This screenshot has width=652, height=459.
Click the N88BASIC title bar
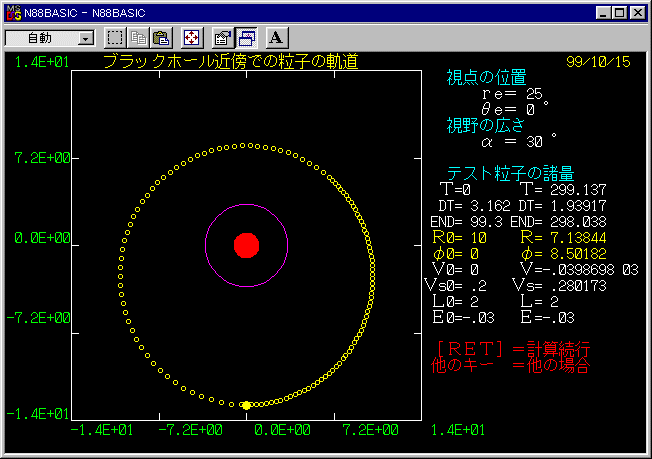pyautogui.click(x=300, y=12)
